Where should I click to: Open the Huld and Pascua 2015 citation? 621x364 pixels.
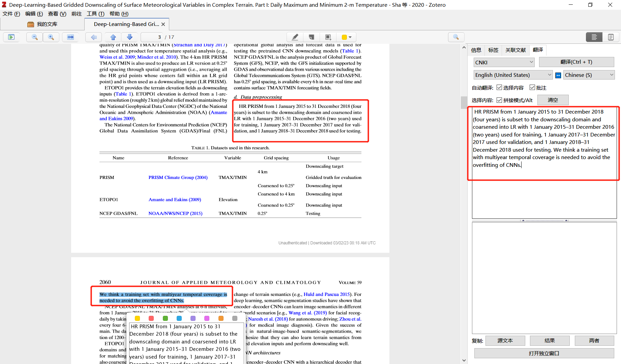[x=327, y=294]
